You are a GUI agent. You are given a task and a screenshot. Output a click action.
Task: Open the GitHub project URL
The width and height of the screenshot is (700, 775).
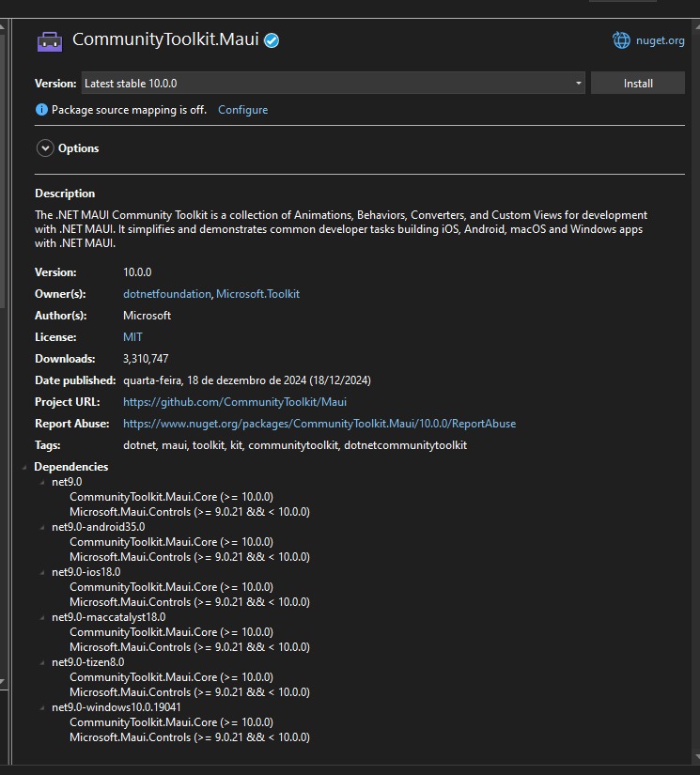click(x=235, y=402)
